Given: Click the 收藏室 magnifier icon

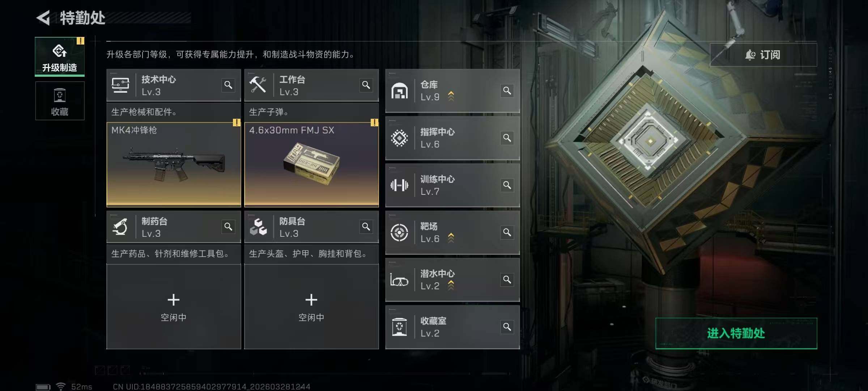Looking at the screenshot, I should tap(507, 327).
